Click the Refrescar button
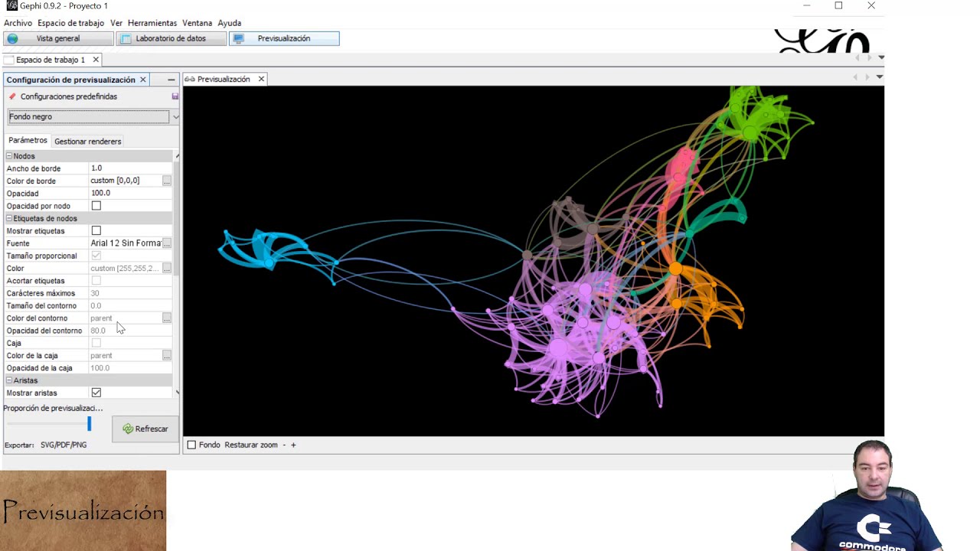The width and height of the screenshot is (980, 551). click(x=145, y=429)
